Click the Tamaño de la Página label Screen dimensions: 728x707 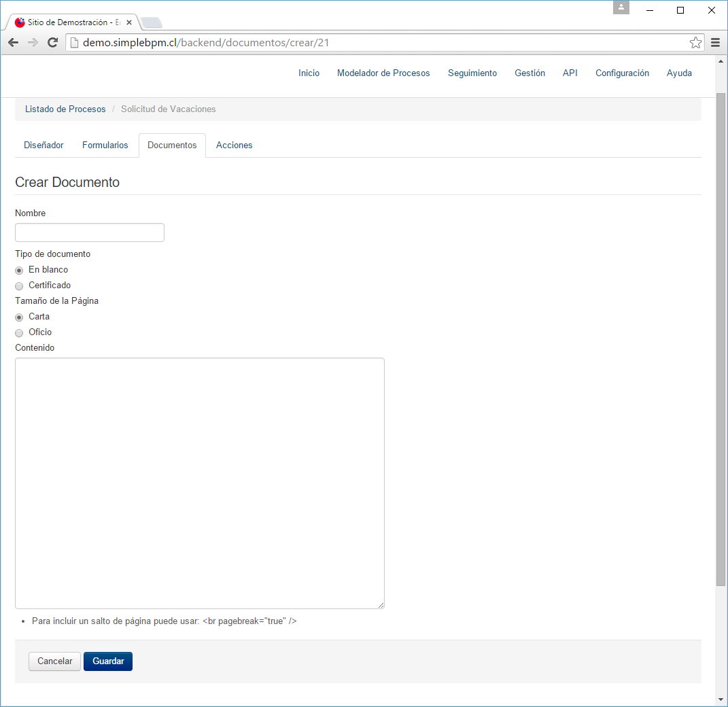coord(56,300)
